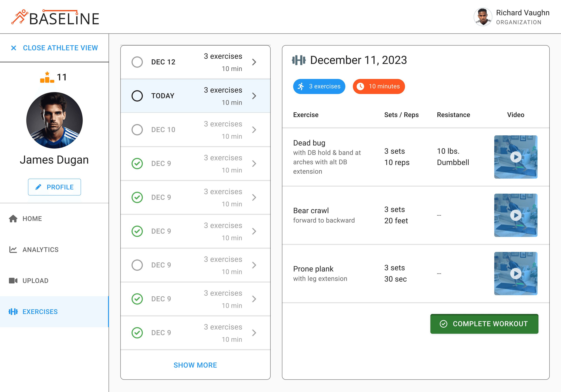Go to Analytics in the sidebar
Viewport: 561px width, 392px height.
coord(40,250)
